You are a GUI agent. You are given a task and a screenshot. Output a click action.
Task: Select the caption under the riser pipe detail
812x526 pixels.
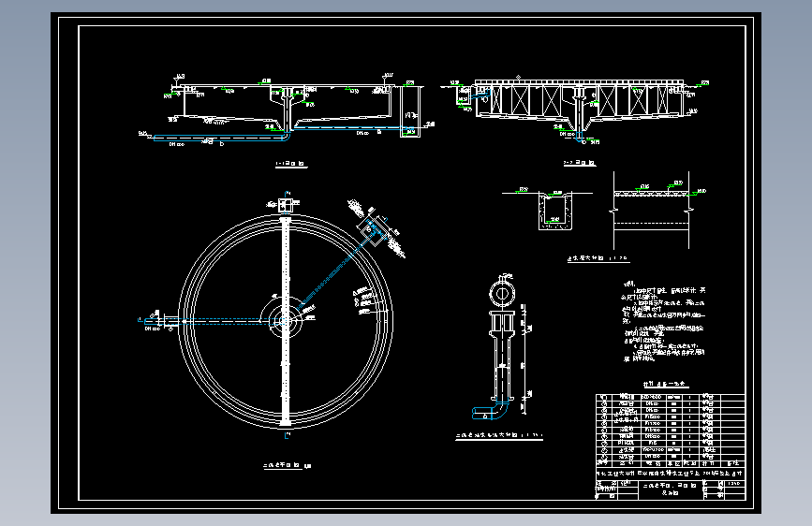tap(499, 436)
